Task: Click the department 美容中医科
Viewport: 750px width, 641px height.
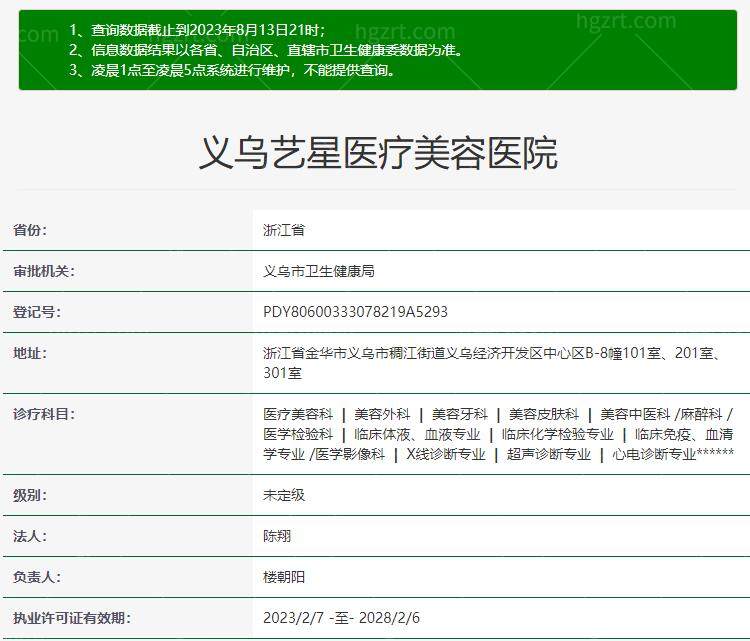Action: (636, 414)
